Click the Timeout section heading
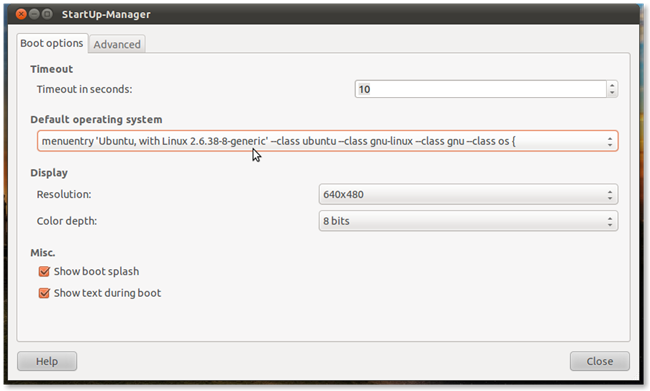Screen dimensions: 650x391 [x=51, y=69]
